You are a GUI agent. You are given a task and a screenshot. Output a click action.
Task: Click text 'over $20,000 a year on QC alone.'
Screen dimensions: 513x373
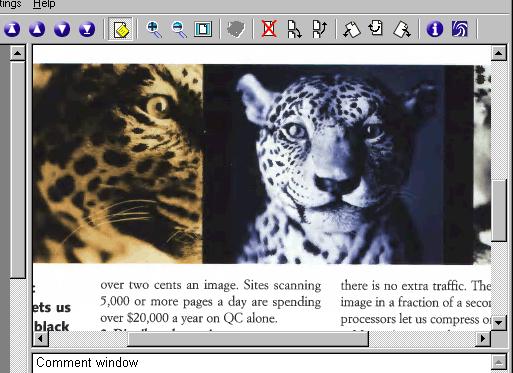click(189, 318)
